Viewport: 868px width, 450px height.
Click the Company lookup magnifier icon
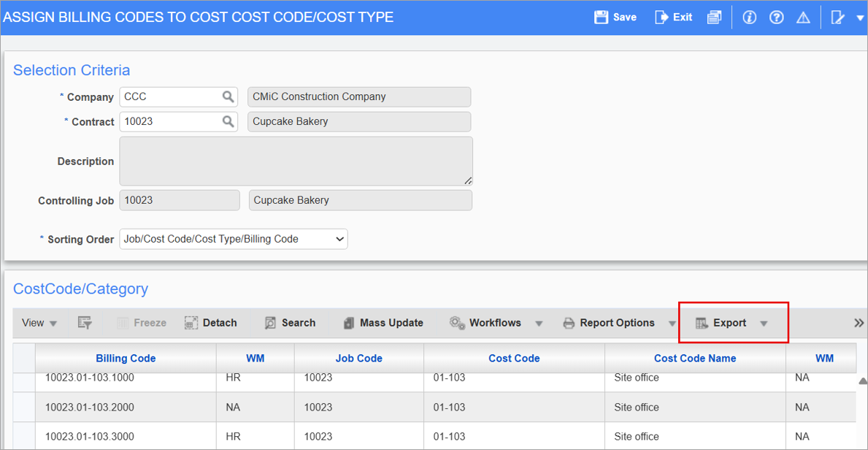pyautogui.click(x=228, y=96)
